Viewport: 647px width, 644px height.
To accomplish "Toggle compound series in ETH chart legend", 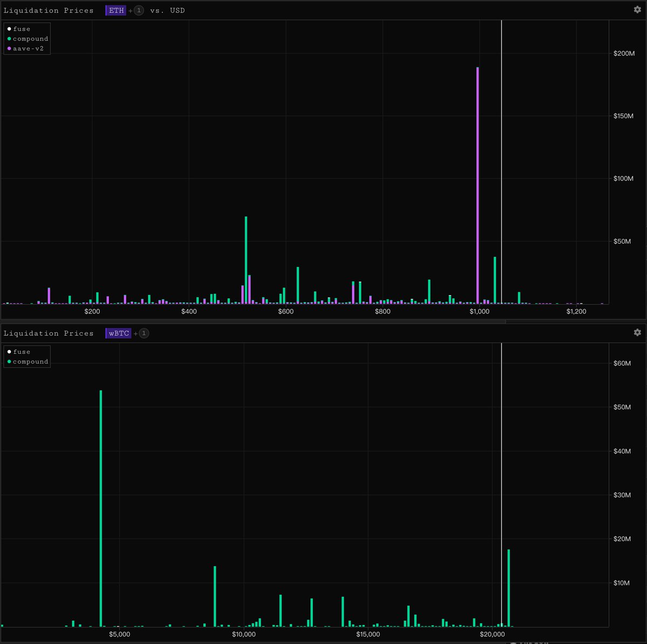I will coord(27,39).
